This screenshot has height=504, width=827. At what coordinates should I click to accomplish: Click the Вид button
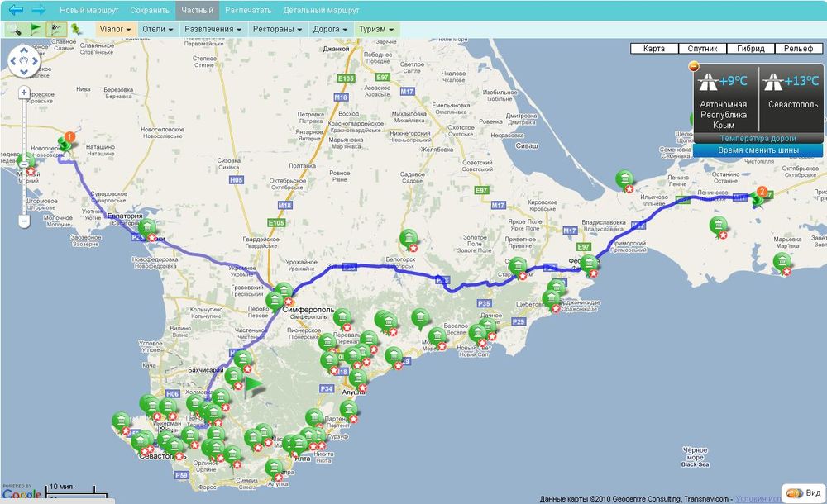(804, 493)
